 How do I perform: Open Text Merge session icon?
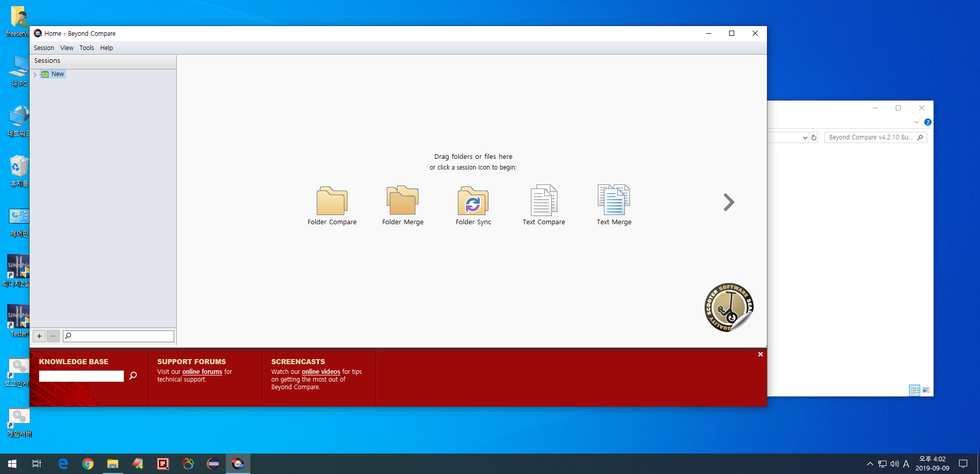[x=614, y=205]
